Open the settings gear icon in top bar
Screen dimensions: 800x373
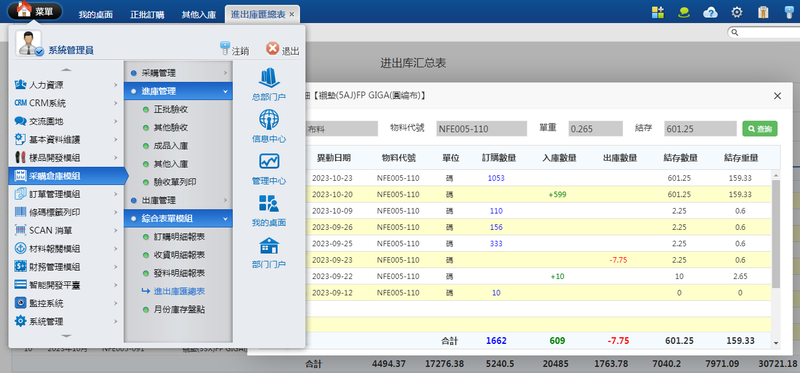click(x=737, y=12)
